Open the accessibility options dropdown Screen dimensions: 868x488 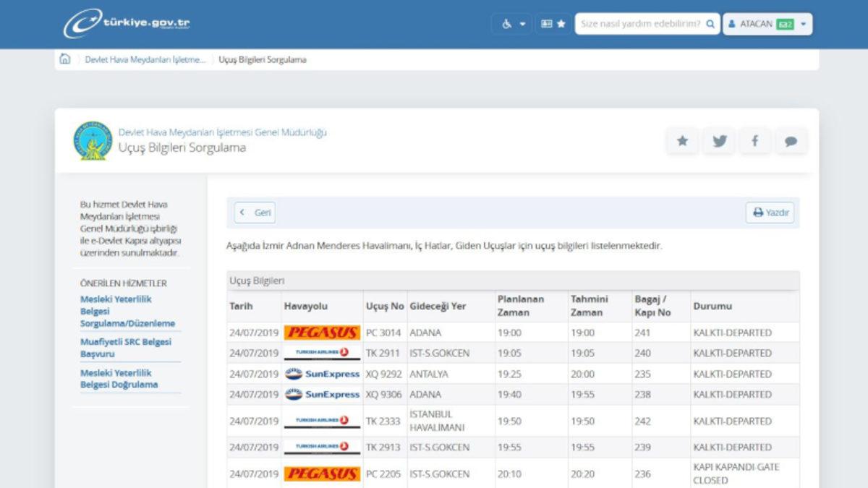(512, 24)
